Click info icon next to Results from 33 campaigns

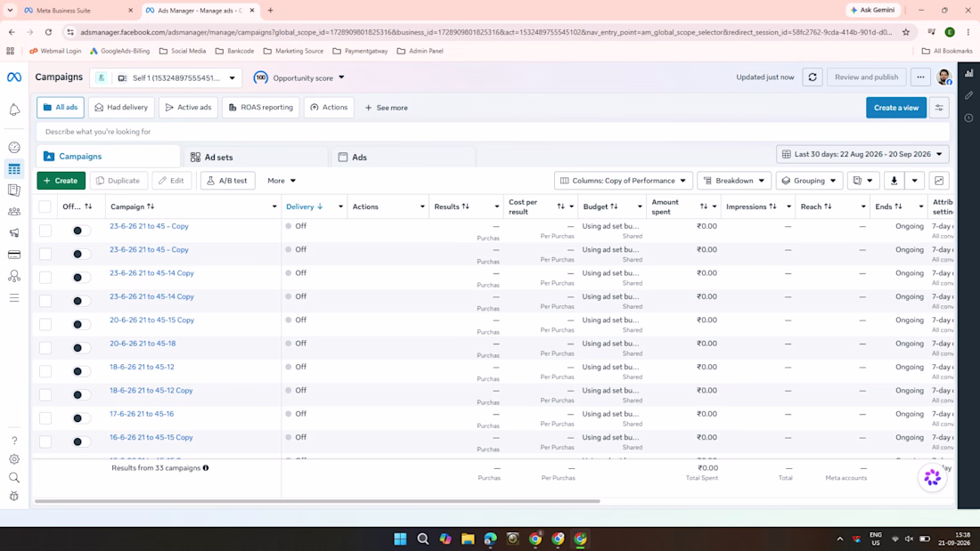point(206,468)
